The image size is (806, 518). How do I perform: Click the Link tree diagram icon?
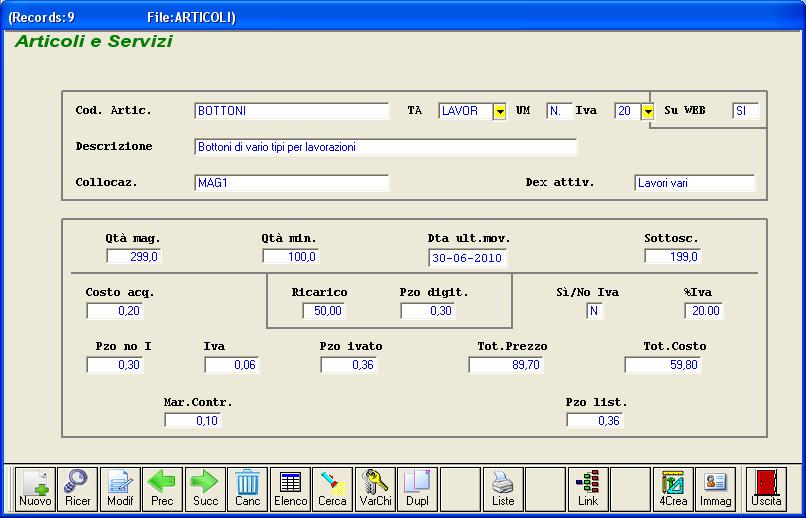[x=588, y=489]
